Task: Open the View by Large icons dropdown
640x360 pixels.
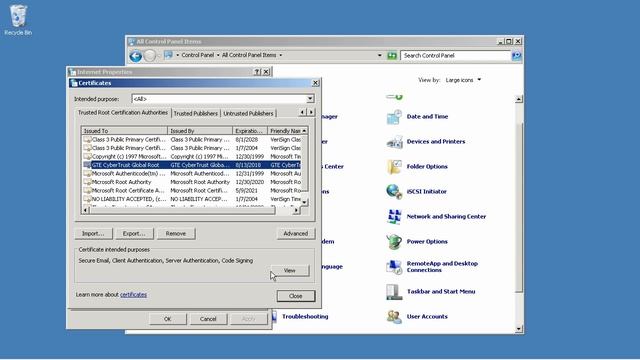Action: (463, 80)
